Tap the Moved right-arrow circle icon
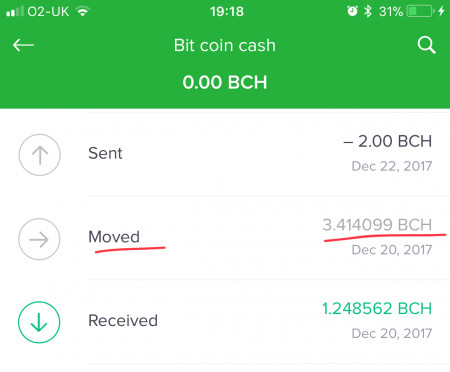Image resolution: width=450 pixels, height=372 pixels. 39,239
